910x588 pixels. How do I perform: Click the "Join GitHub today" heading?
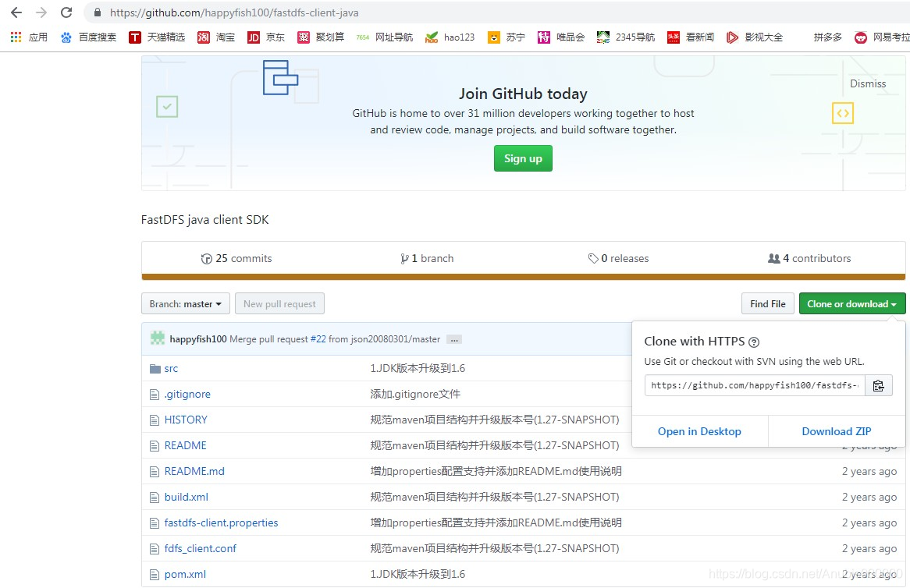click(523, 94)
